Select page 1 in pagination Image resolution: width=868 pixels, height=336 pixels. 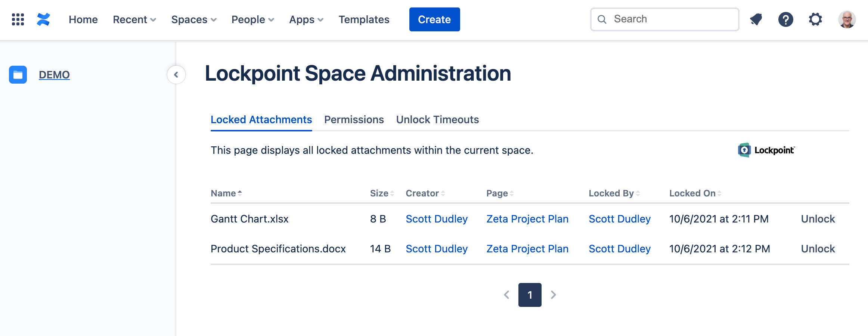pos(530,295)
